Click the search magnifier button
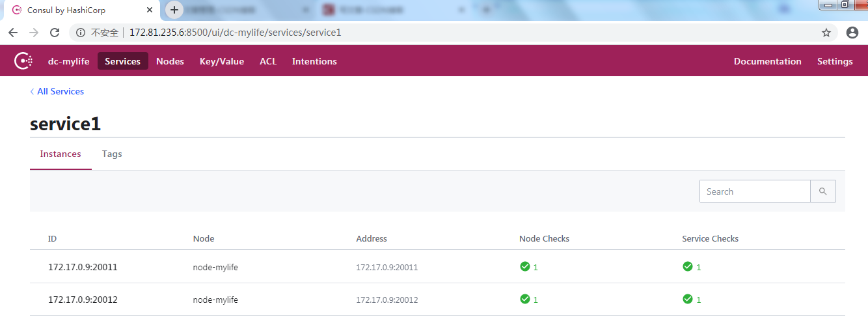 [823, 191]
